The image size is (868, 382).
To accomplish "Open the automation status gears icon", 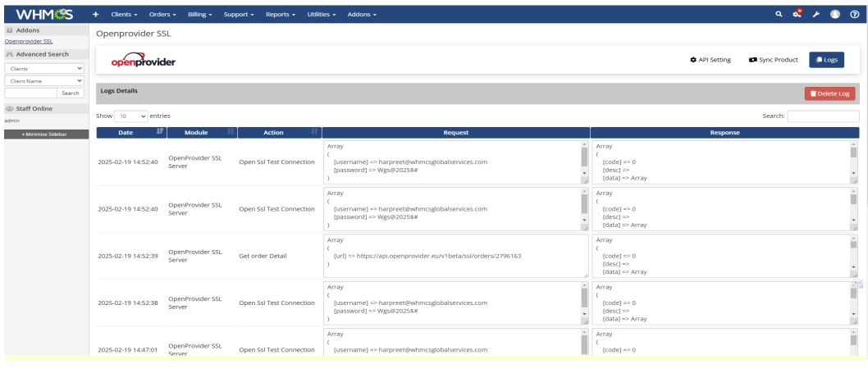I will (x=797, y=14).
